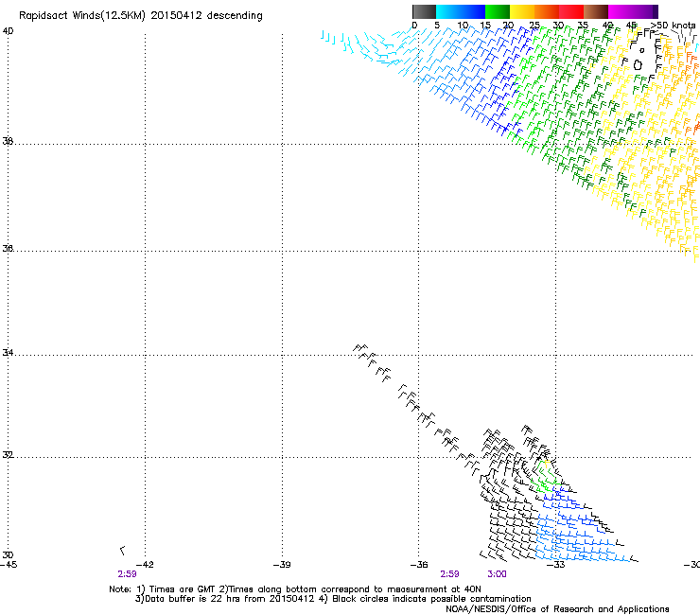The height and width of the screenshot is (615, 700).
Task: Click the brown 35-40 knots legend swatch
Action: [x=596, y=11]
